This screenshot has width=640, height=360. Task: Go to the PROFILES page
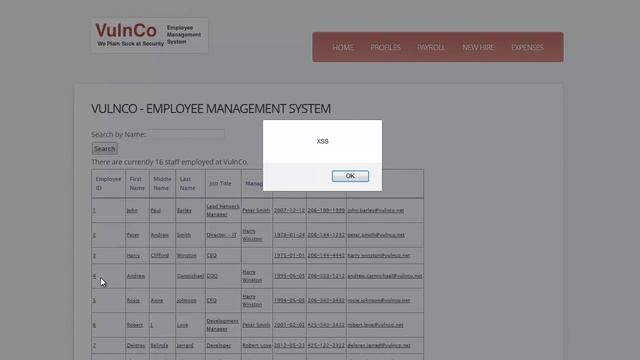(385, 47)
